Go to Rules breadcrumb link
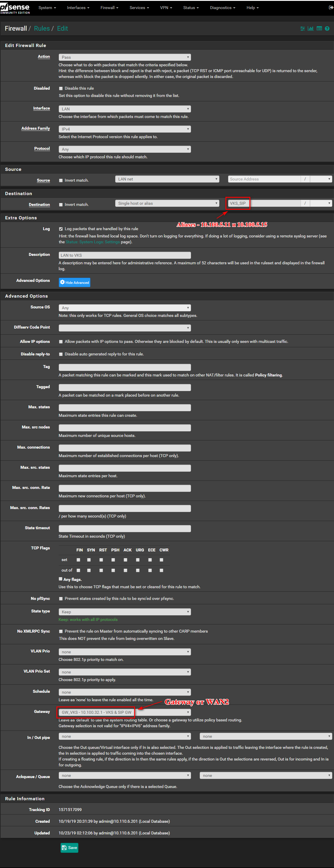 pos(42,29)
